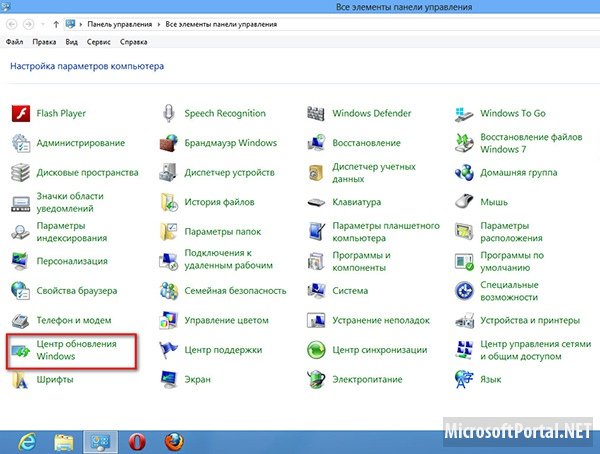Expand the arrow after Панель управления breadcrumb

pos(159,24)
